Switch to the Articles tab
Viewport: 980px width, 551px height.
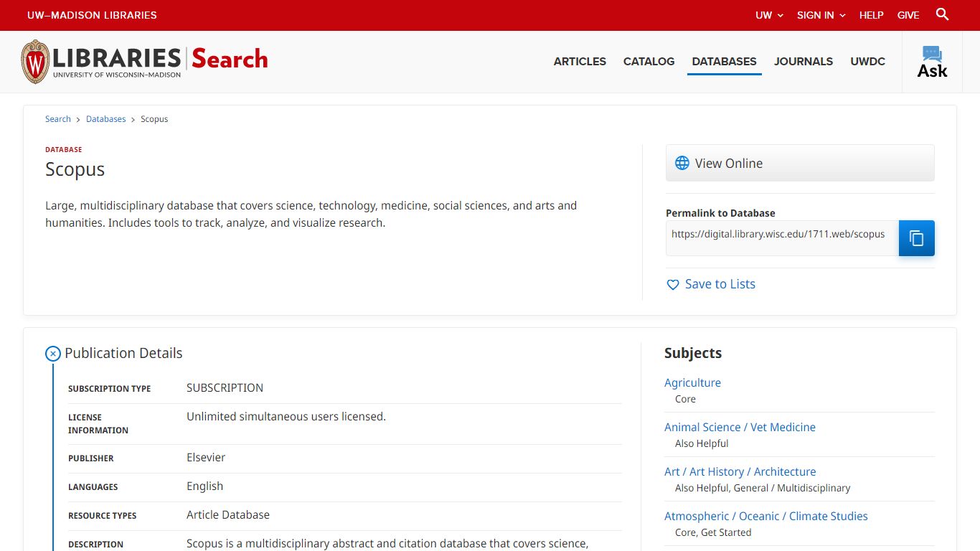(x=580, y=62)
